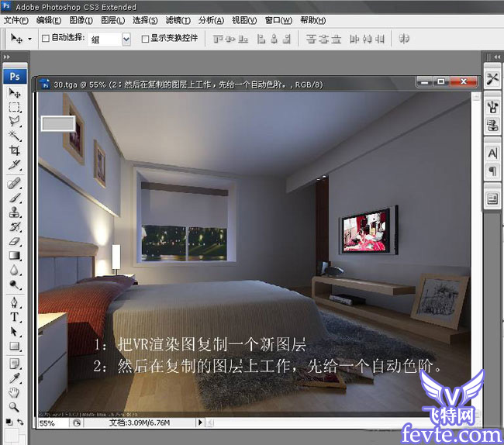This screenshot has width=504, height=445.
Task: Open the Tool Presets panel icon
Action: [492, 79]
